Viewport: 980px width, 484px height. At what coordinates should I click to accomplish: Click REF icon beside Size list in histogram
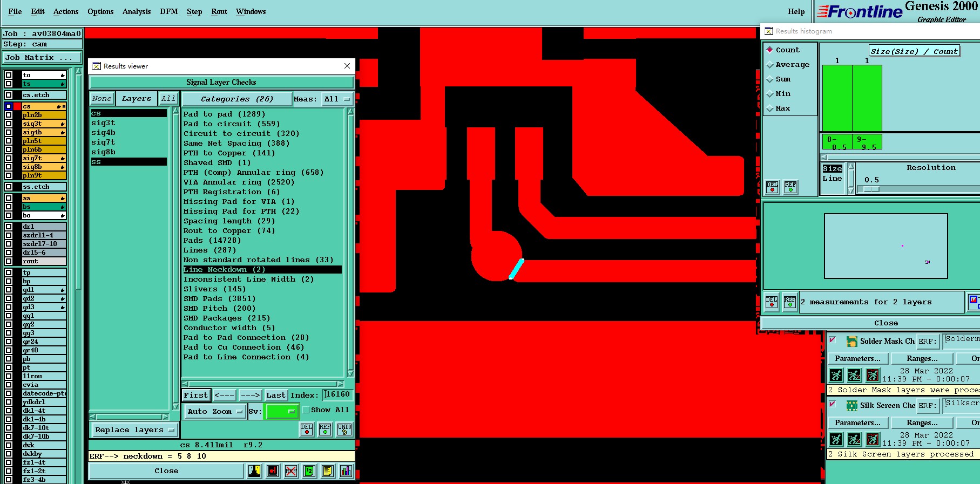pyautogui.click(x=790, y=187)
